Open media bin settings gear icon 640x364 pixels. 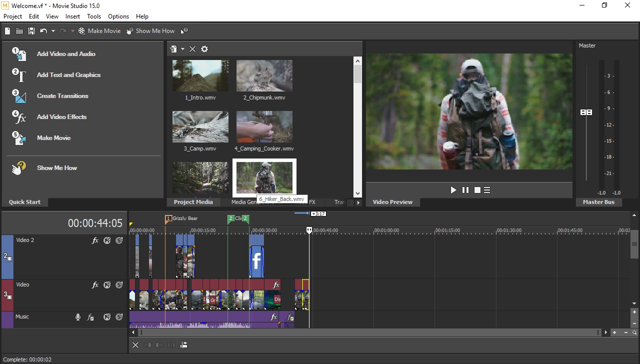point(204,49)
